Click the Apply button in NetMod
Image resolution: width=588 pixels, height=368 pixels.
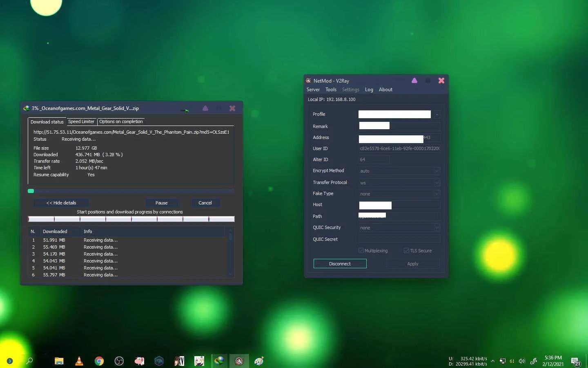[x=413, y=264]
